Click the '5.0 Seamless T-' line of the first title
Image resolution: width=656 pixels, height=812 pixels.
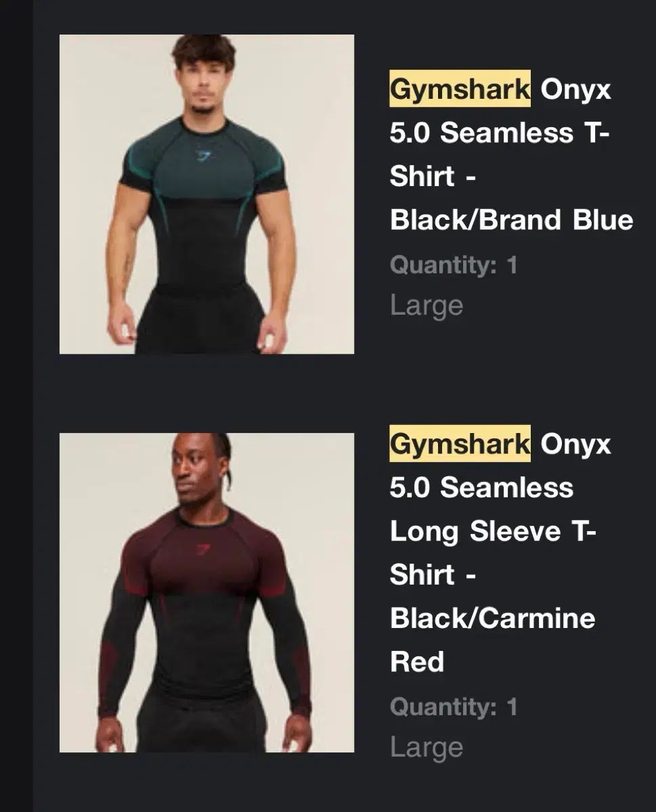click(x=500, y=133)
